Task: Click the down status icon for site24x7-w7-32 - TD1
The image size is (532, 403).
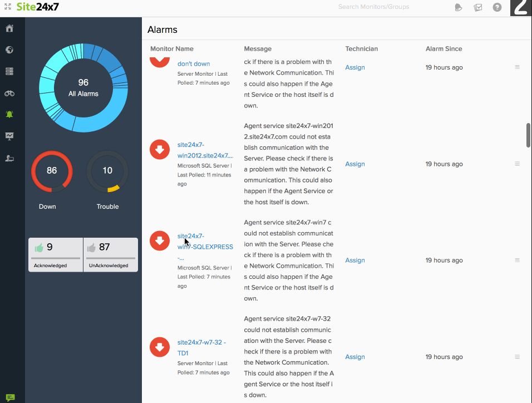Action: 160,347
